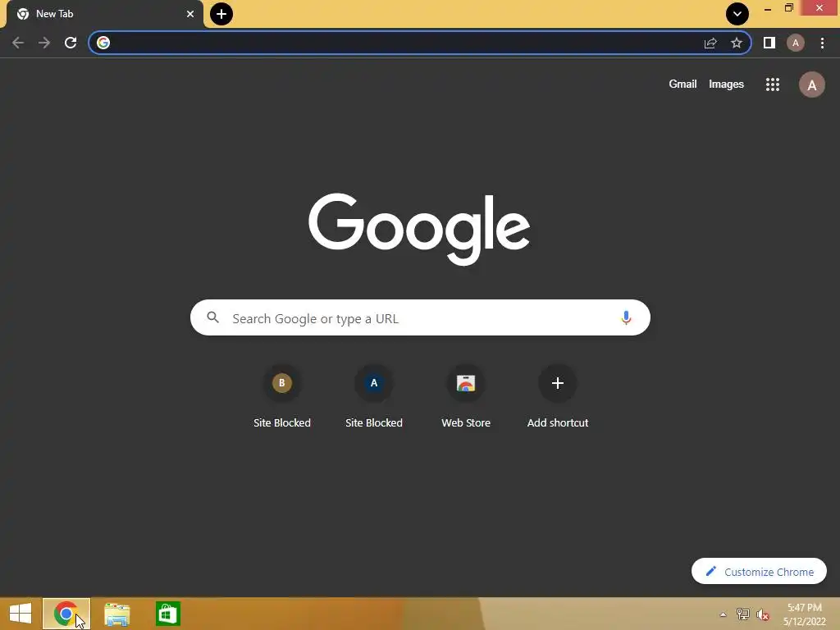Click the Google search box
This screenshot has width=840, height=630.
point(420,317)
